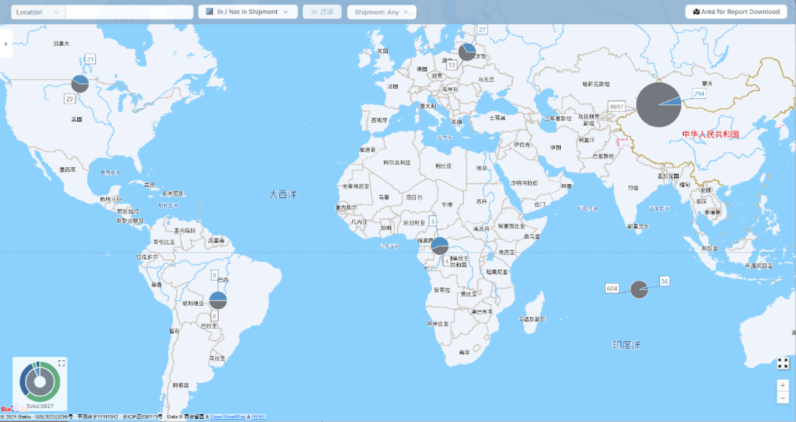Click the map fullscreen icon

(x=783, y=363)
